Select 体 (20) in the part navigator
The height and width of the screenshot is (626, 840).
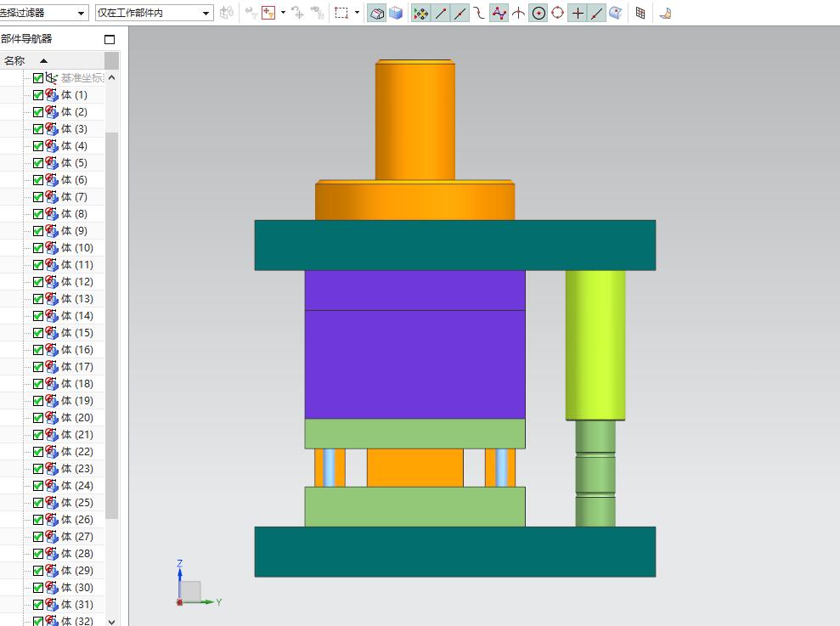[x=77, y=418]
